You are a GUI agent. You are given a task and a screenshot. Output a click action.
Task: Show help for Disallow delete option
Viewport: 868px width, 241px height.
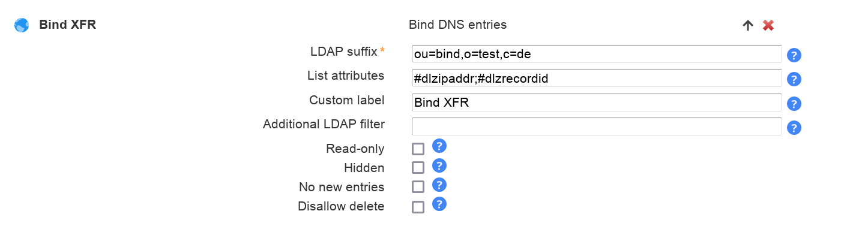coord(439,204)
